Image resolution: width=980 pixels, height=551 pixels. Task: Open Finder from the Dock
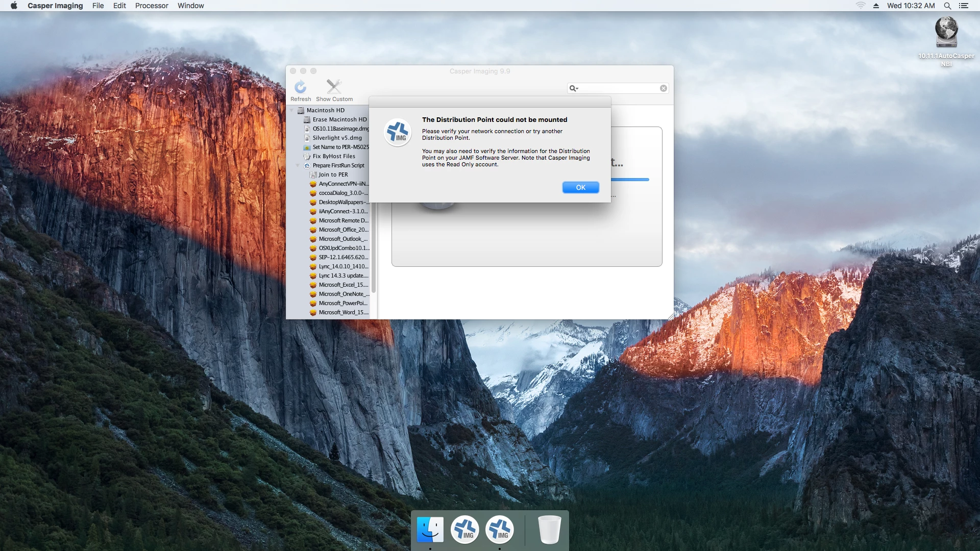[x=430, y=530]
